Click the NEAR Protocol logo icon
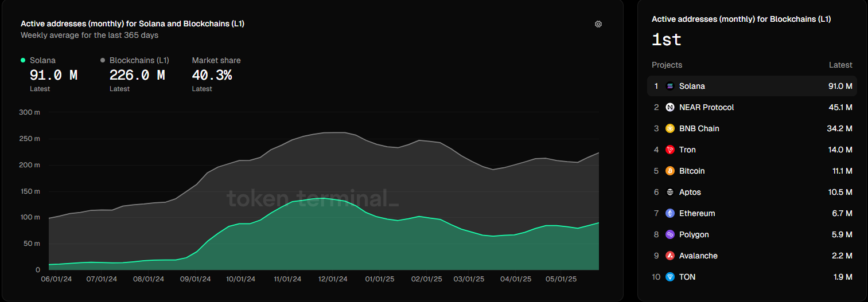This screenshot has width=868, height=302. click(670, 107)
